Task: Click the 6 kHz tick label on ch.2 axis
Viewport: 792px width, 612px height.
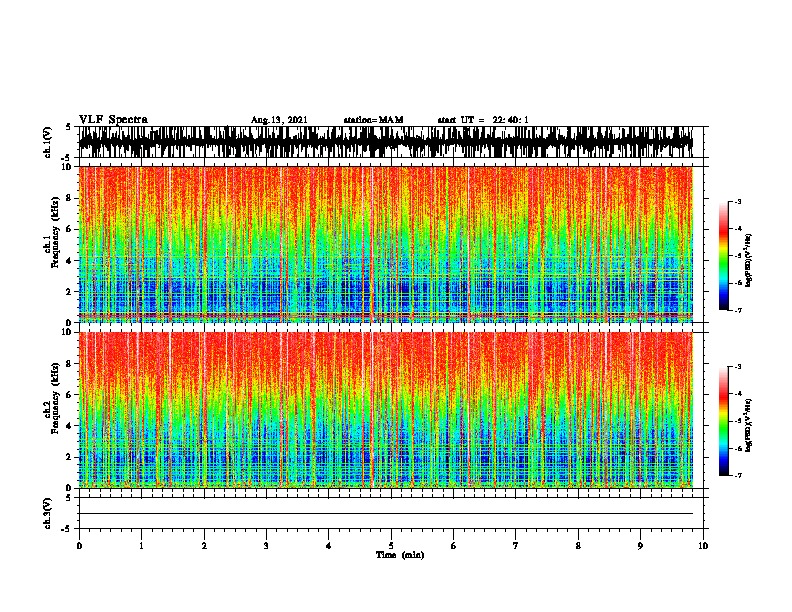Action: click(x=69, y=395)
